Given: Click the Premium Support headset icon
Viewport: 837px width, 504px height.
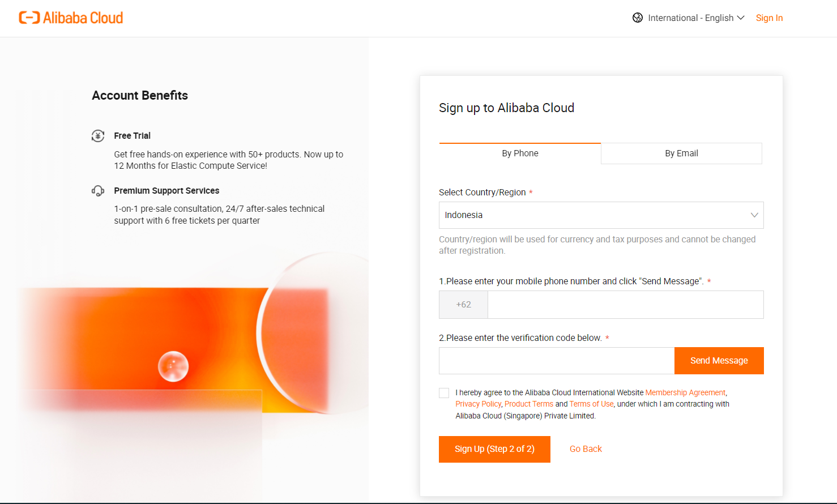Looking at the screenshot, I should 98,191.
